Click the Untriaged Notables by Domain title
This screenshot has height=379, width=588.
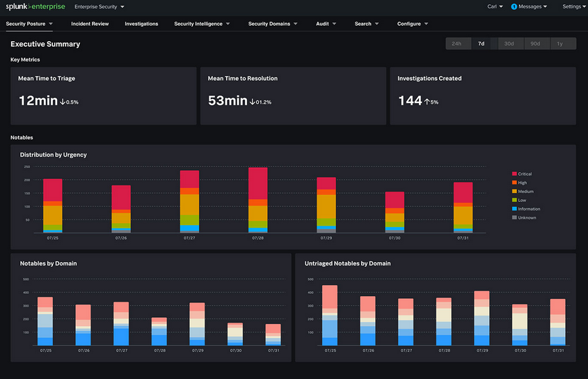click(x=348, y=263)
